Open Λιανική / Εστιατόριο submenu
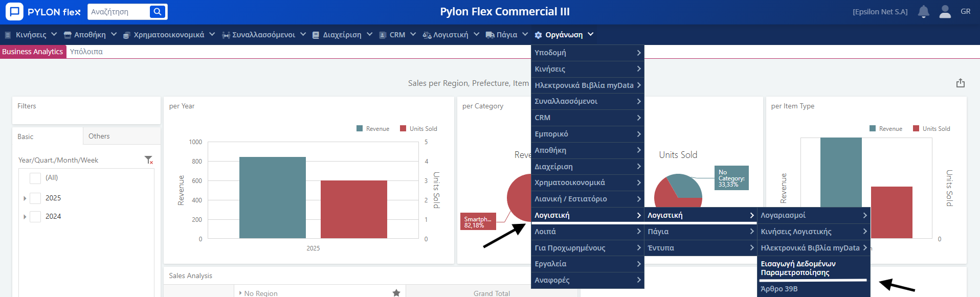The height and width of the screenshot is (297, 980). pyautogui.click(x=587, y=199)
